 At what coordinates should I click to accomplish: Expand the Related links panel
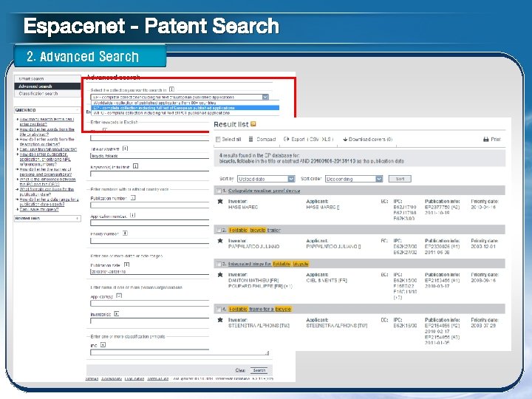point(78,218)
